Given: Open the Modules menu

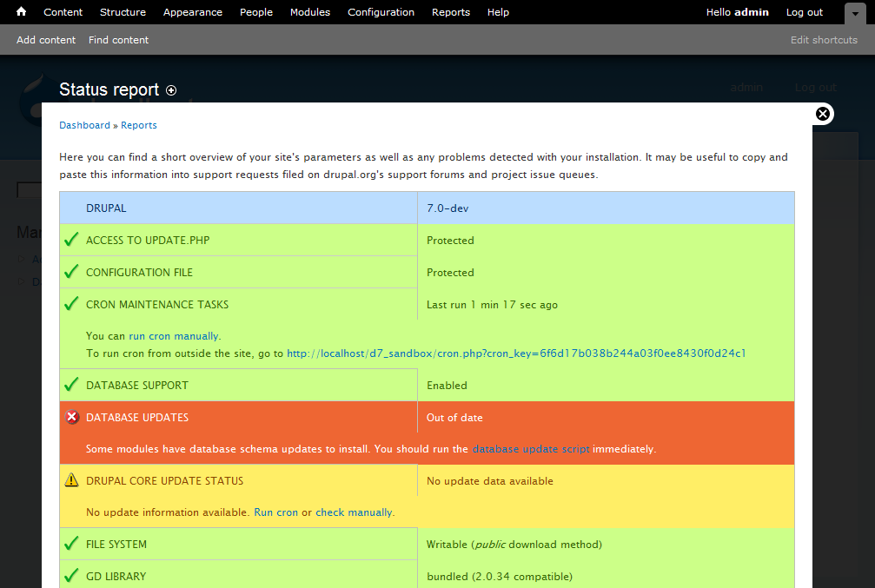Looking at the screenshot, I should click(310, 12).
